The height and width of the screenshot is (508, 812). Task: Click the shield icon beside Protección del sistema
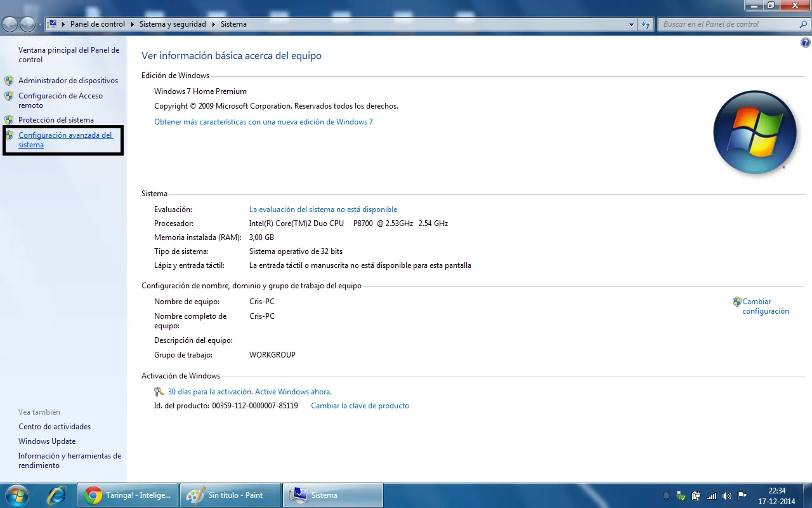pos(9,120)
